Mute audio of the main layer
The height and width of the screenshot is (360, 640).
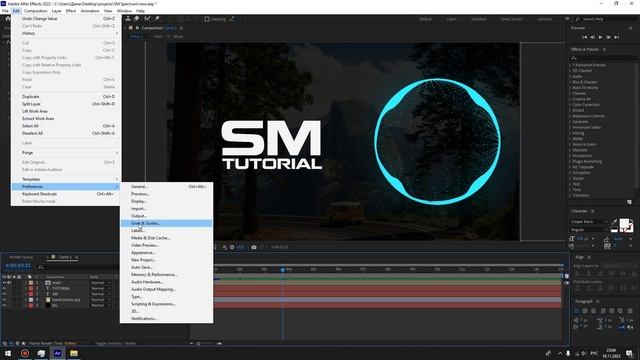(x=9, y=283)
